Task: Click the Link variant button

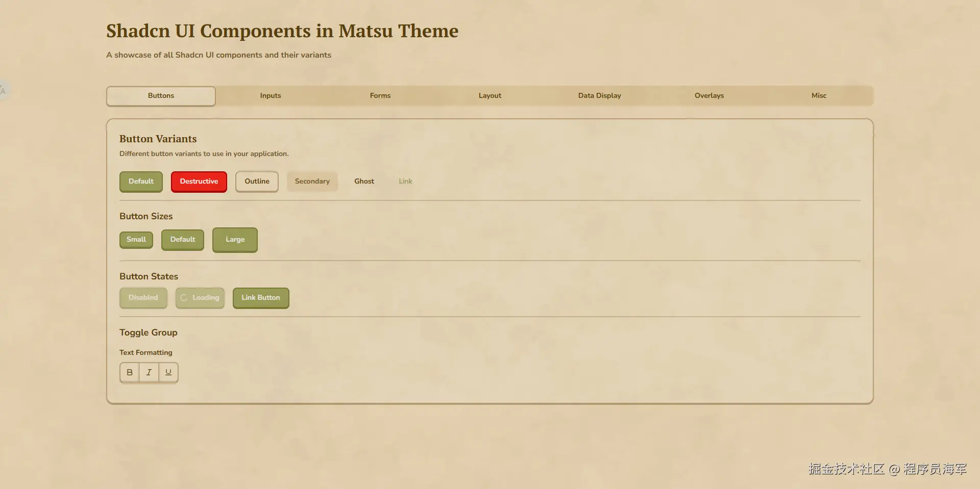Action: pos(405,182)
